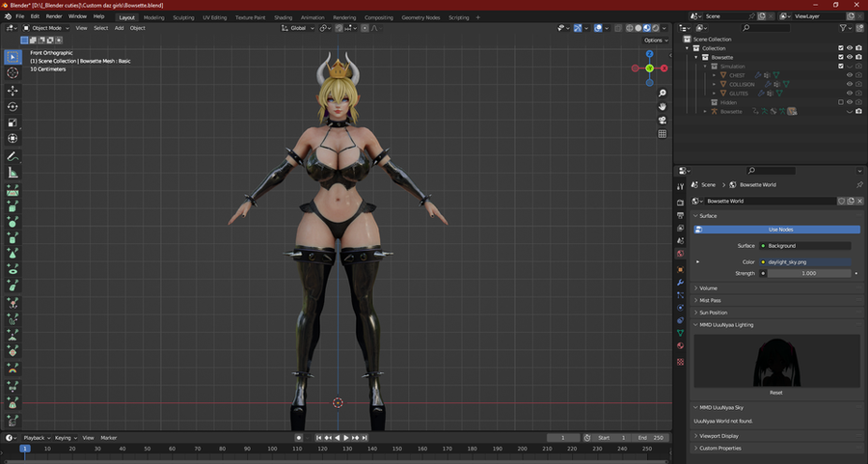The image size is (868, 464).
Task: Open the outliner filter dropdown
Action: 845,28
